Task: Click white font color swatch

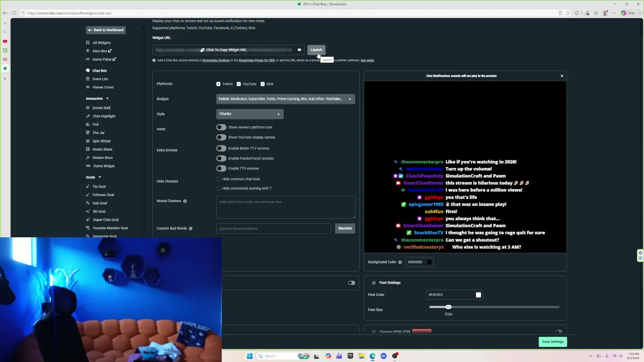Action: point(478,295)
